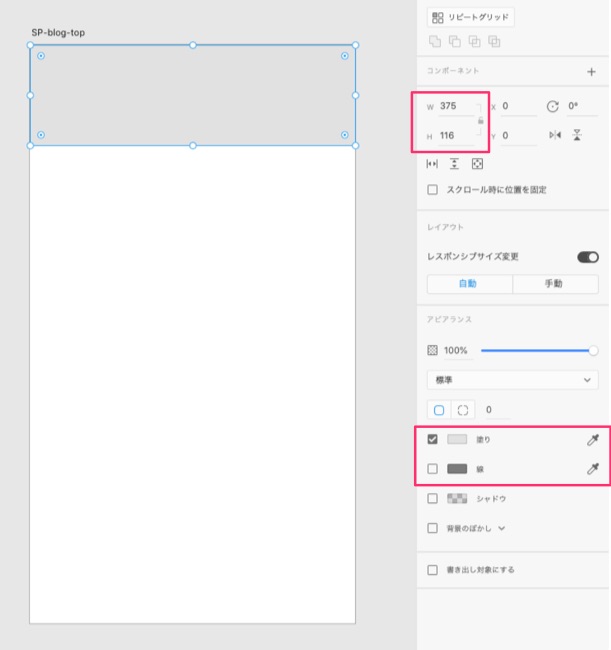Enable the シャドウ (shadow) checkbox
This screenshot has height=650, width=611.
433,498
